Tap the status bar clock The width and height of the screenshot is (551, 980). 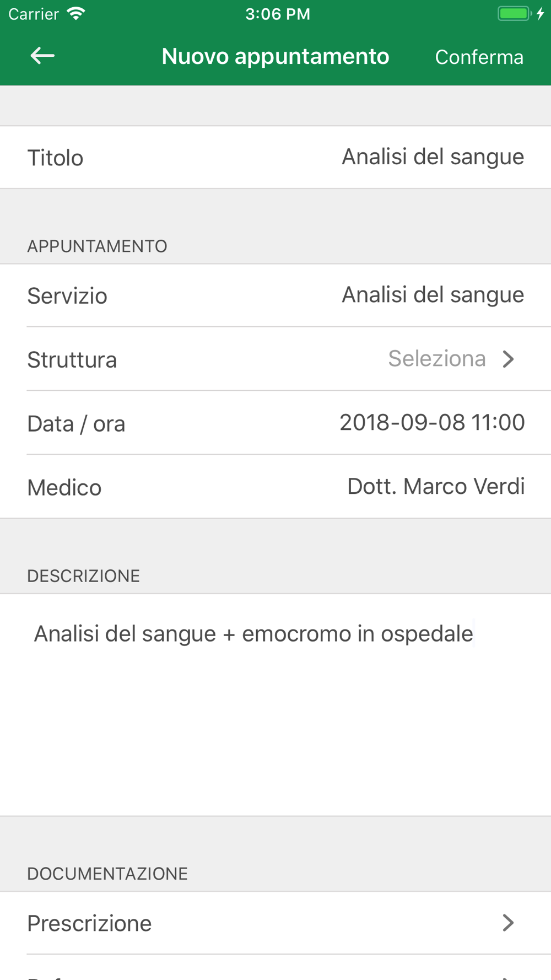[x=278, y=14]
